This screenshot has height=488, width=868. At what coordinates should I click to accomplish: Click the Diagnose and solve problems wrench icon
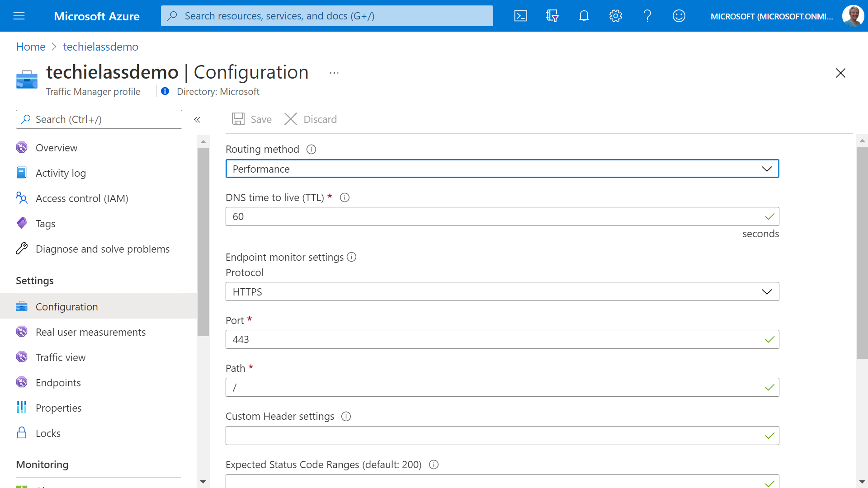(x=22, y=248)
